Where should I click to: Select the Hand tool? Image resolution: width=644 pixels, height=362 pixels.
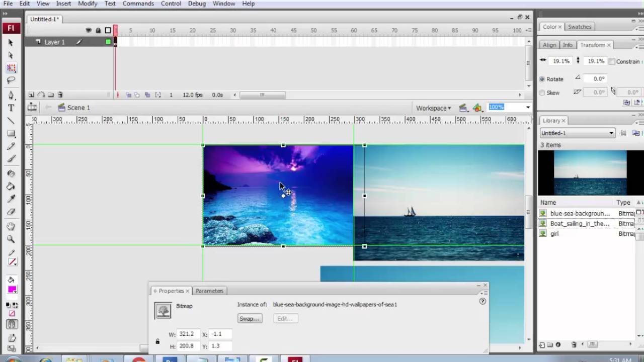(11, 227)
